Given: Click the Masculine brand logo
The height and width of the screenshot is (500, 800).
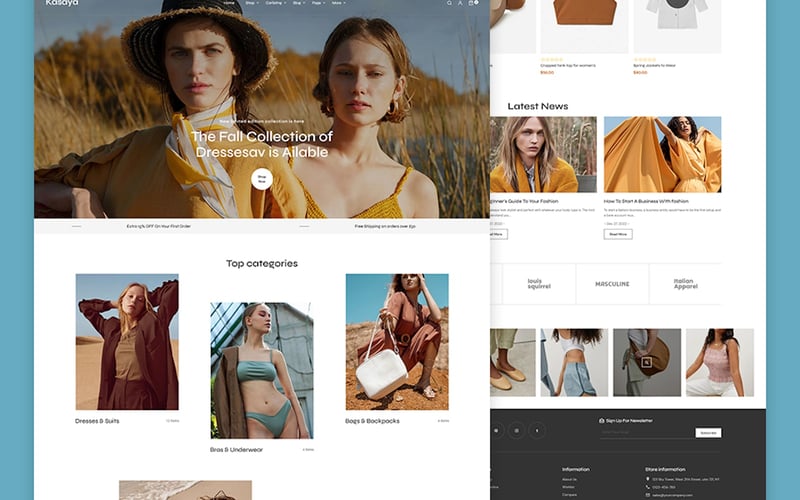Looking at the screenshot, I should coord(612,284).
